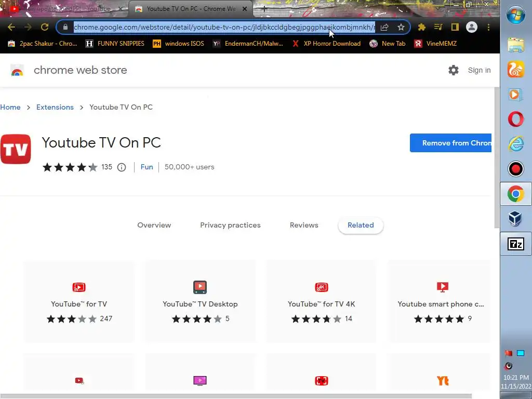The image size is (532, 399).
Task: Click the rating info icon beside 135
Action: pos(122,167)
